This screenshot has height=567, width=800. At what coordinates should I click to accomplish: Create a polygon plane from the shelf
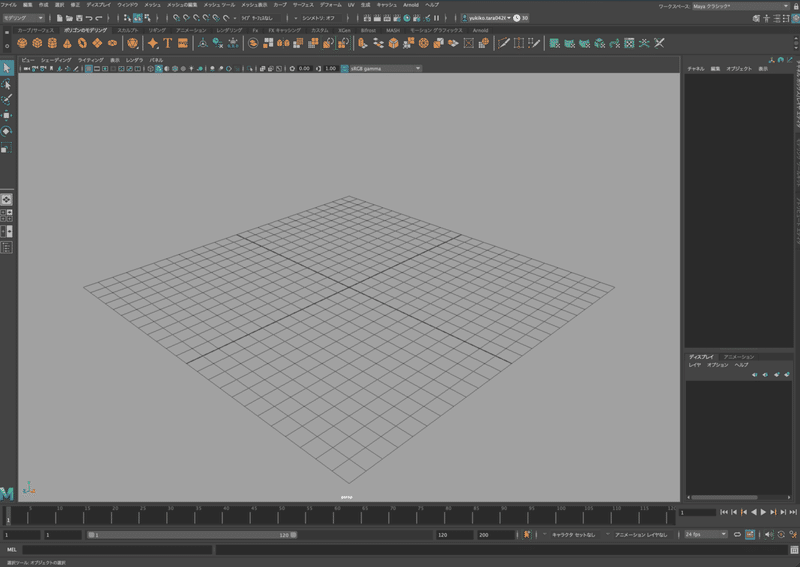click(97, 43)
